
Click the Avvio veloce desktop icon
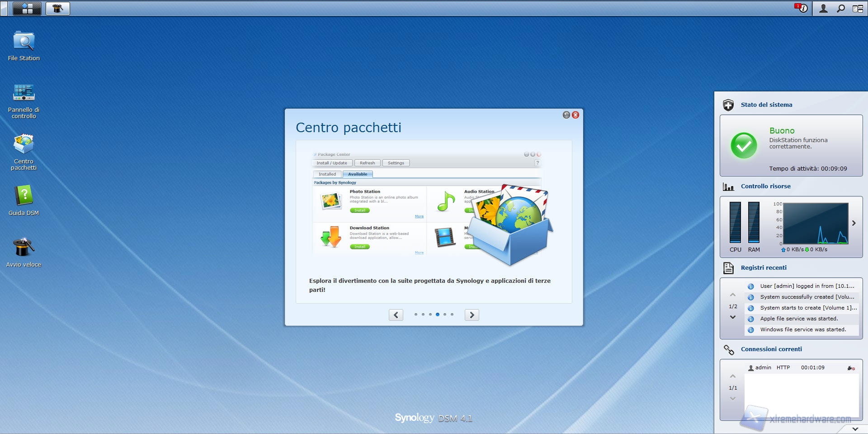[x=24, y=248]
